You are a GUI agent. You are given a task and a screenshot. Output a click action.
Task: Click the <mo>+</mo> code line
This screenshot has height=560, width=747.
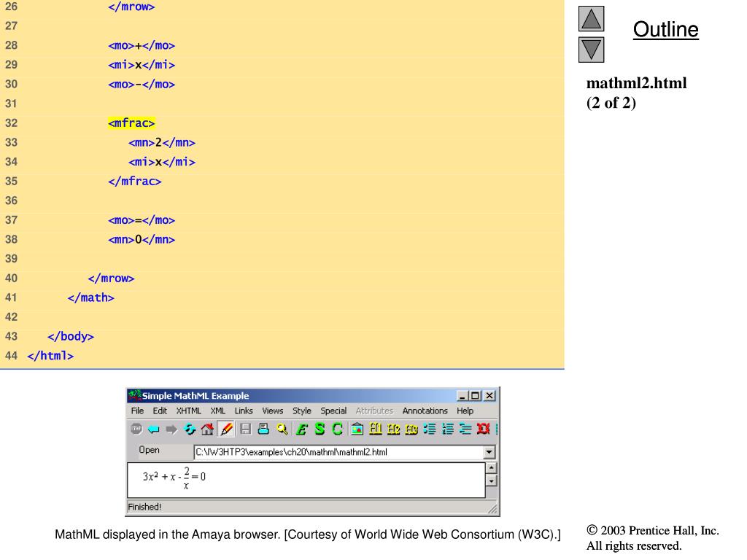tap(142, 46)
